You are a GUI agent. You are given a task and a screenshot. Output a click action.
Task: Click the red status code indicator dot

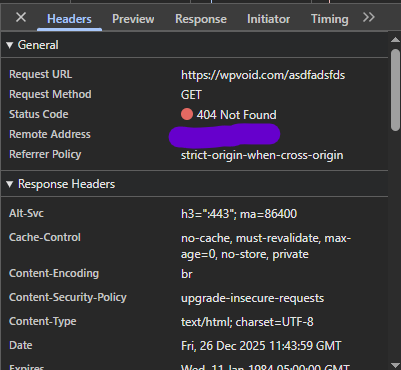[x=187, y=114]
